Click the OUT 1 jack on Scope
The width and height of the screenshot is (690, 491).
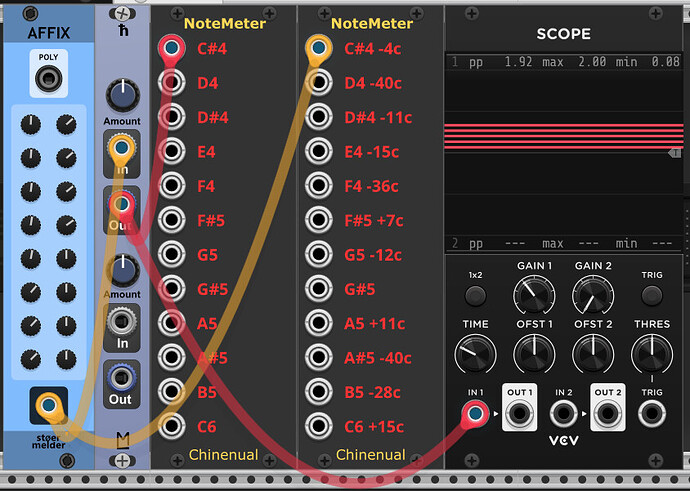[519, 414]
